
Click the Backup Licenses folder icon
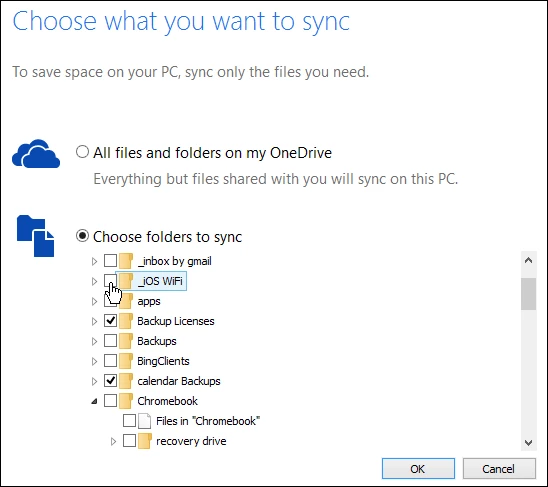coord(126,321)
